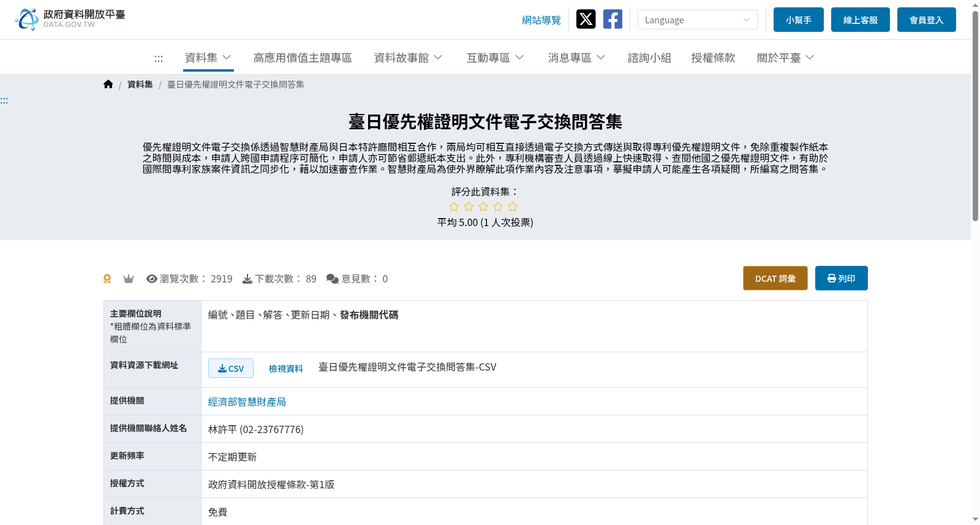Click license text 政府資料開放授權條款-第1版

(x=271, y=485)
